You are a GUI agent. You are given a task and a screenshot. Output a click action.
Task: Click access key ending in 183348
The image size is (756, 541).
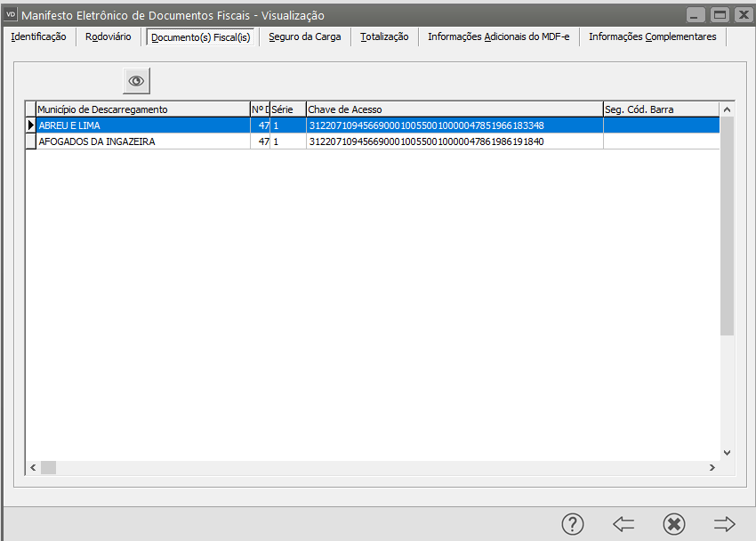click(x=427, y=125)
